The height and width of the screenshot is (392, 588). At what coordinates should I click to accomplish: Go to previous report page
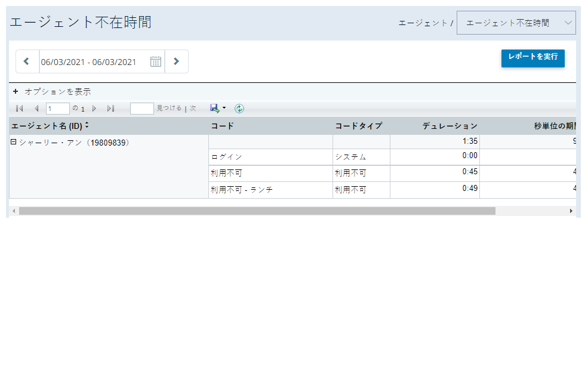point(36,109)
